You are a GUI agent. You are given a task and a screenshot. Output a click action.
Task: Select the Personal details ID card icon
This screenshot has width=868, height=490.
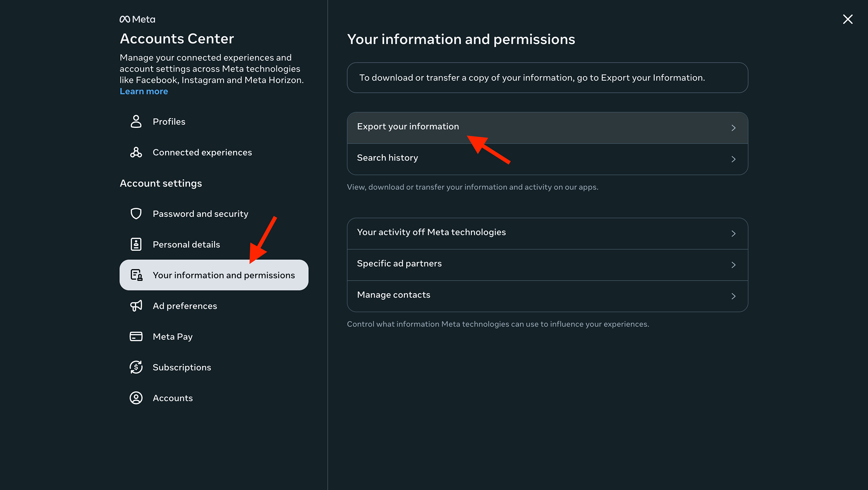coord(136,244)
